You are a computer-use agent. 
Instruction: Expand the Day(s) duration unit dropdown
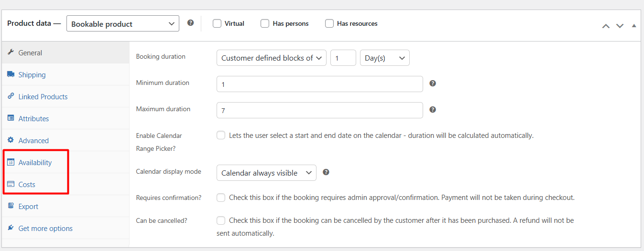coord(384,58)
